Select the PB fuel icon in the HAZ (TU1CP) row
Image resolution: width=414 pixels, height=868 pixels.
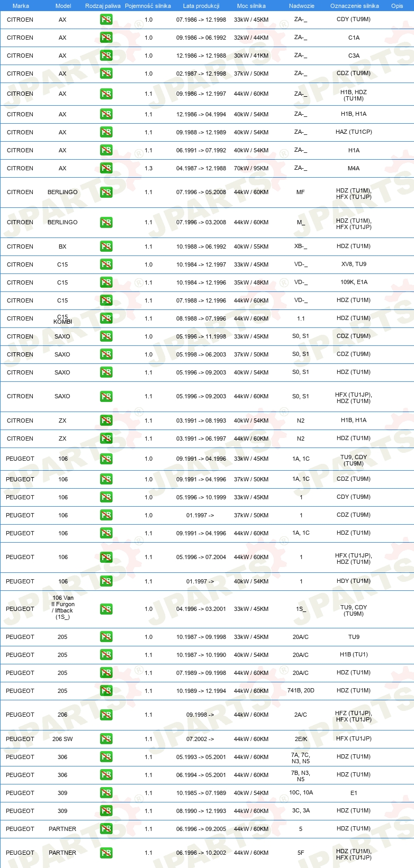[106, 132]
